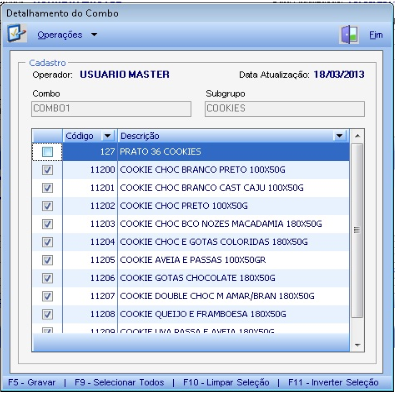Screen dimensions: 395x395
Task: Click F10 - Limpar Seleção
Action: [226, 383]
